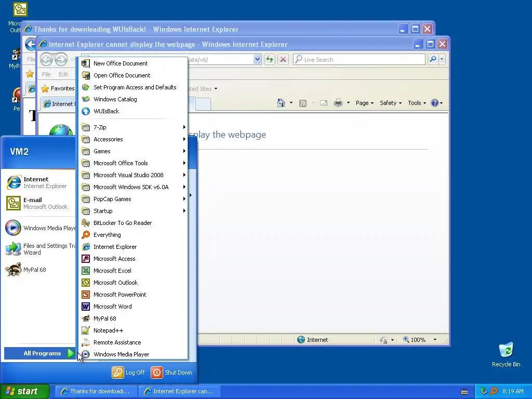The height and width of the screenshot is (399, 532).
Task: Click the Read Mail icon
Action: pyautogui.click(x=324, y=103)
